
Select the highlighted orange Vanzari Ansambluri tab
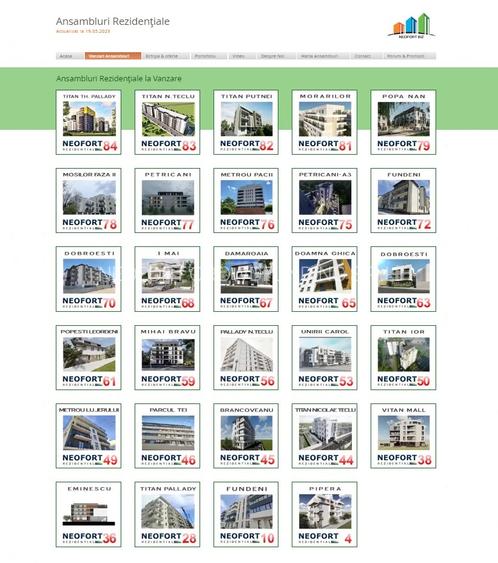click(113, 56)
